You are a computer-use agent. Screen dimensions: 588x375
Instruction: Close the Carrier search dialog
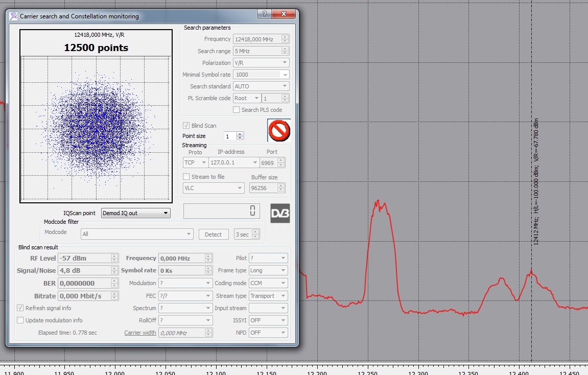[x=284, y=14]
